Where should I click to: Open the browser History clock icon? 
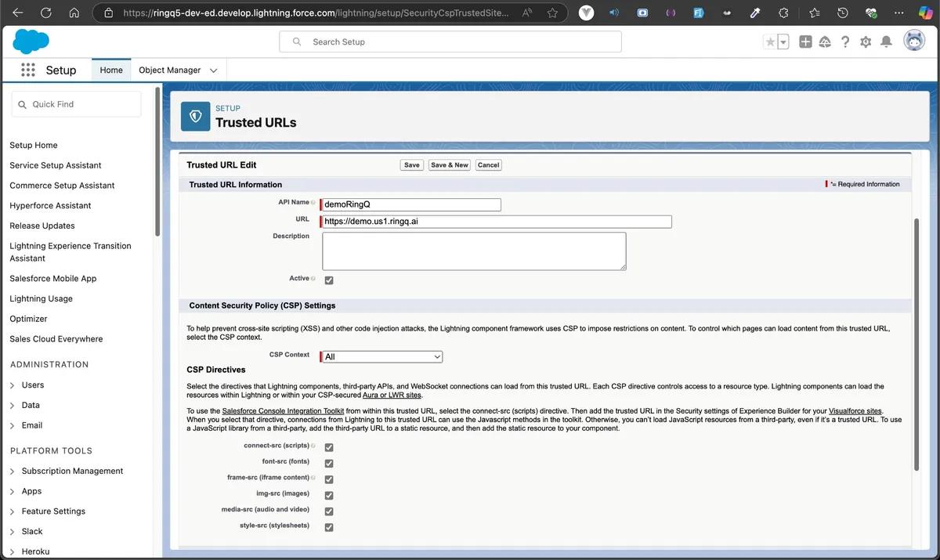click(843, 13)
